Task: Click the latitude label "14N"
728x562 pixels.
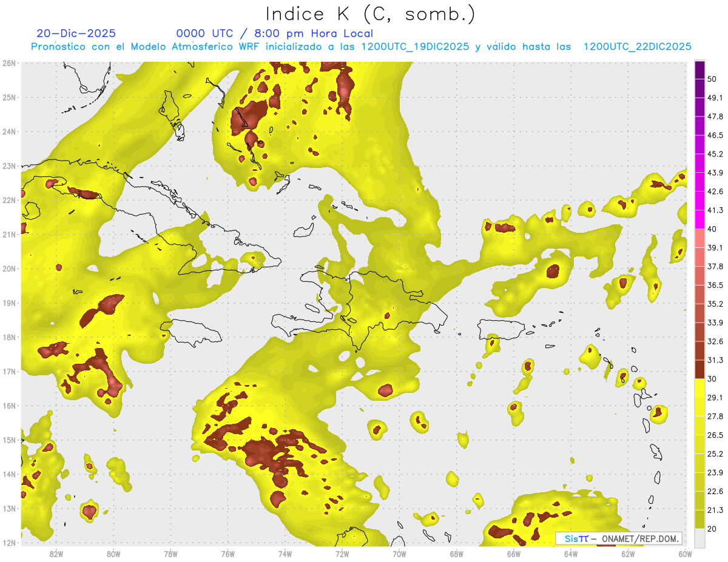Action: point(9,475)
